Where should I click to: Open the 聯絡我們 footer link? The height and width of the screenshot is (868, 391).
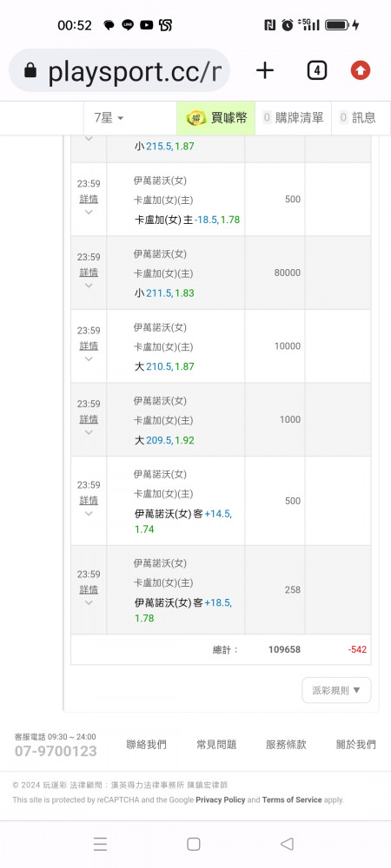[146, 745]
